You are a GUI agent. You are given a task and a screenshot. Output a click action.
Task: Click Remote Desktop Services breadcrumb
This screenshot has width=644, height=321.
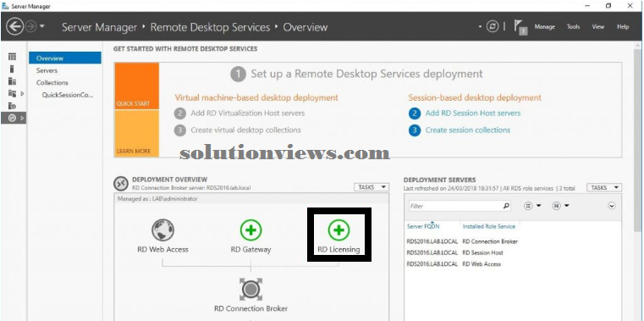(210, 27)
